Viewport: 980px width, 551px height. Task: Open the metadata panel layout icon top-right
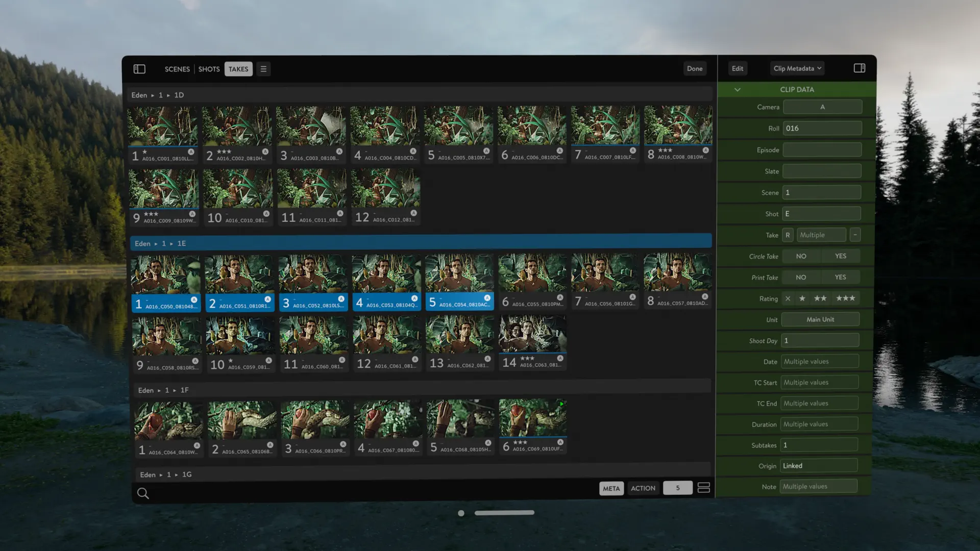pyautogui.click(x=860, y=67)
